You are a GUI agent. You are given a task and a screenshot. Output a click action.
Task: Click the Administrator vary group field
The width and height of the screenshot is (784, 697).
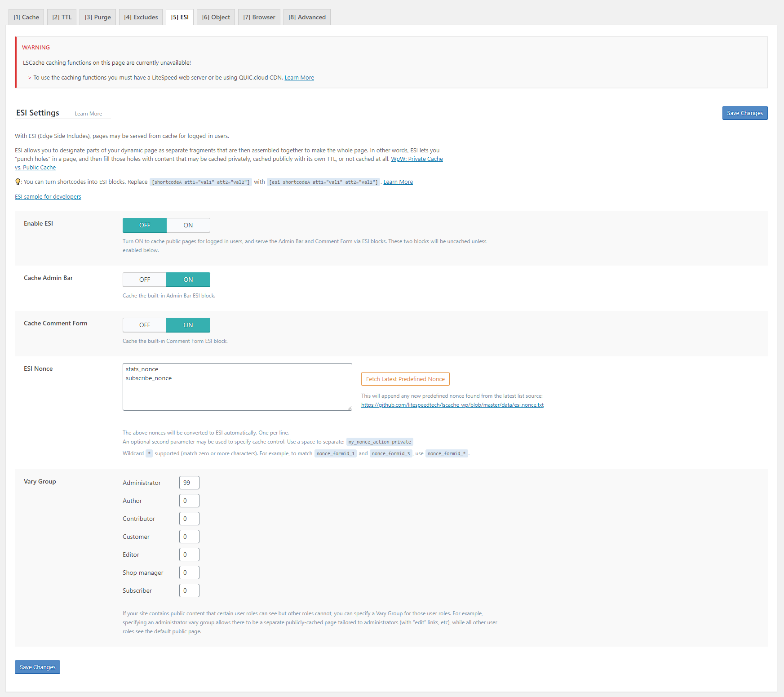click(189, 483)
